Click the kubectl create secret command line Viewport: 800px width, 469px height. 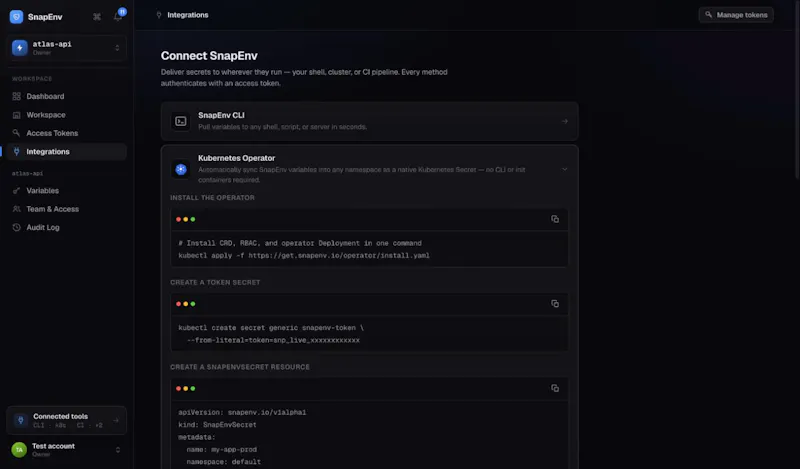click(271, 328)
